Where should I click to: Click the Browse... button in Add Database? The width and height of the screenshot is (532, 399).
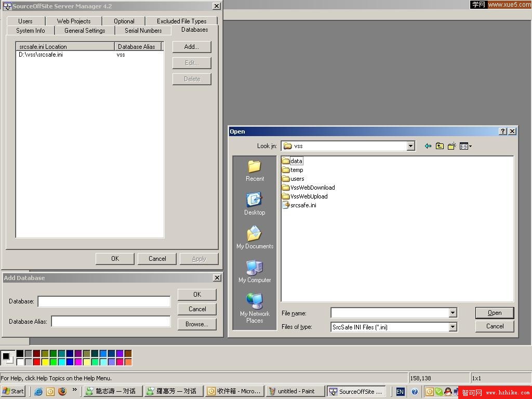(197, 324)
